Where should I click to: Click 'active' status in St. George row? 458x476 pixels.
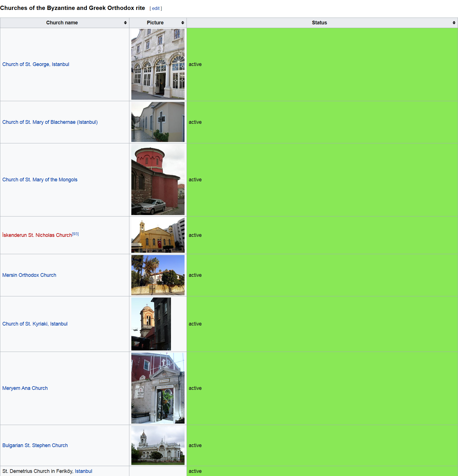pyautogui.click(x=195, y=64)
